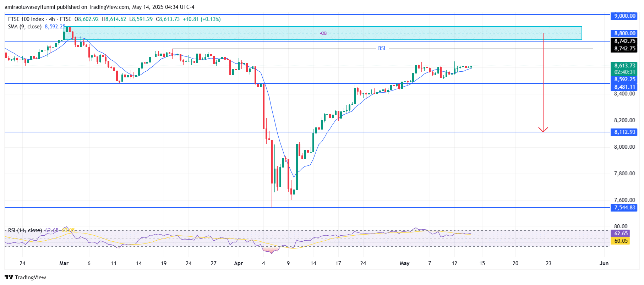Screen dimensions: 644x285
Task: Click the 8,481.11 price level label
Action: point(624,87)
